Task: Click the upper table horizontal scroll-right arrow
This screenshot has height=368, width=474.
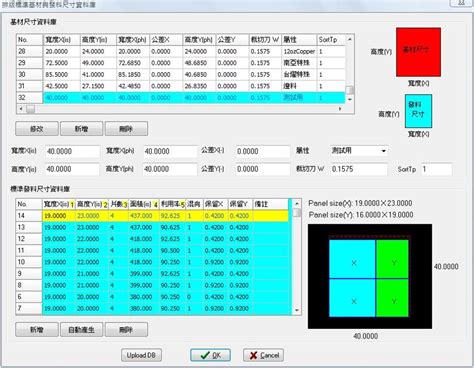Action: tap(340, 109)
